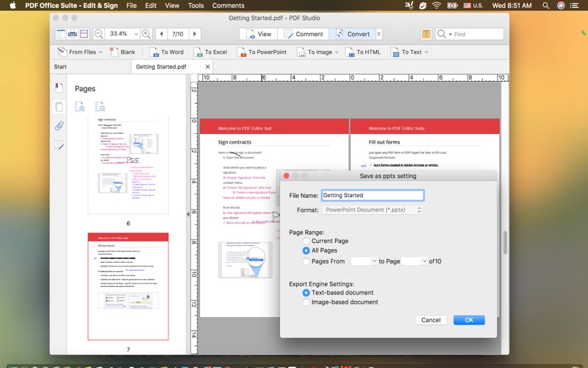Select Image-based document export option

[306, 302]
